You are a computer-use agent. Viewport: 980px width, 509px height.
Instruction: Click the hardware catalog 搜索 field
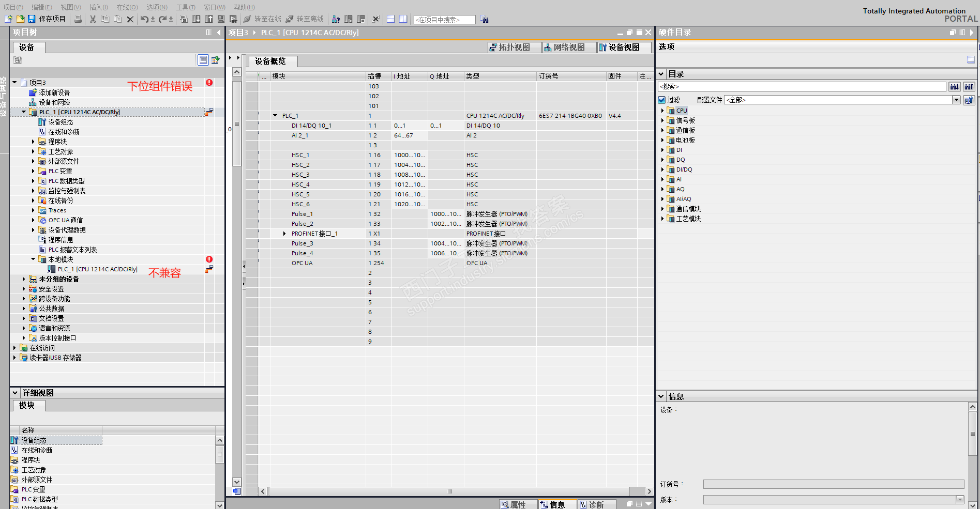pyautogui.click(x=802, y=87)
